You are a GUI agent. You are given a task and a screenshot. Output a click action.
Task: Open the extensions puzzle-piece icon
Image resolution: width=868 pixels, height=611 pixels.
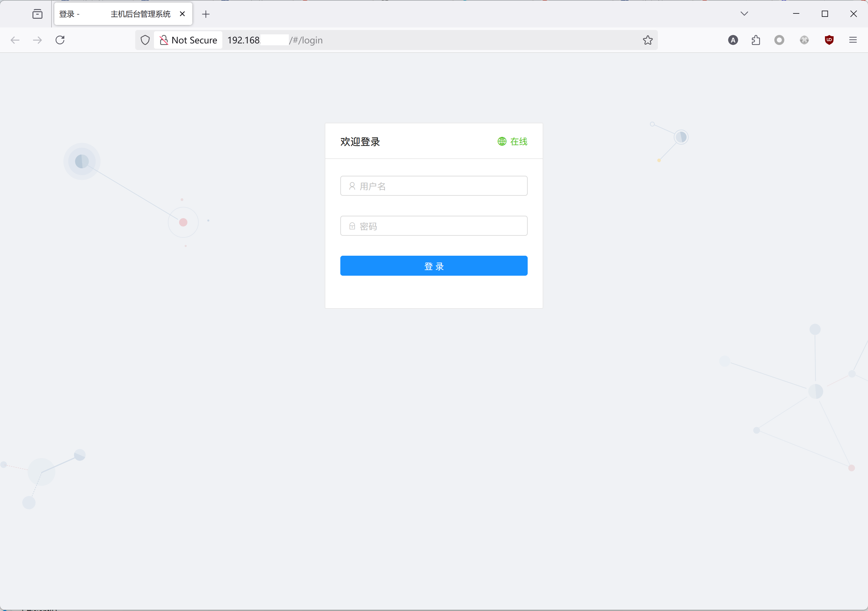pyautogui.click(x=756, y=40)
